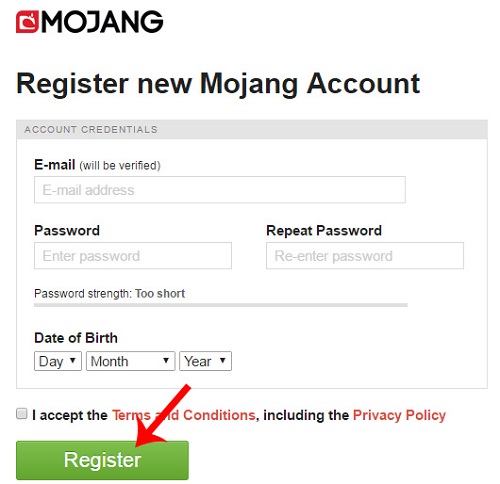The height and width of the screenshot is (484, 500).
Task: Click the MOJANG wordmark text
Action: point(102,22)
